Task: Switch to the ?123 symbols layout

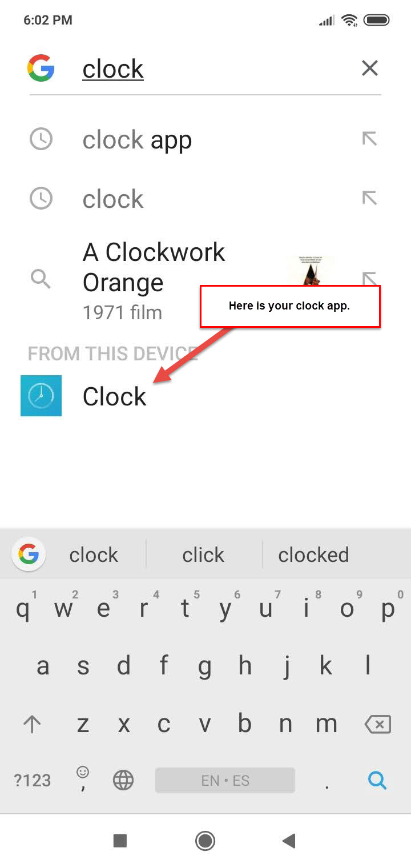Action: pos(31,779)
